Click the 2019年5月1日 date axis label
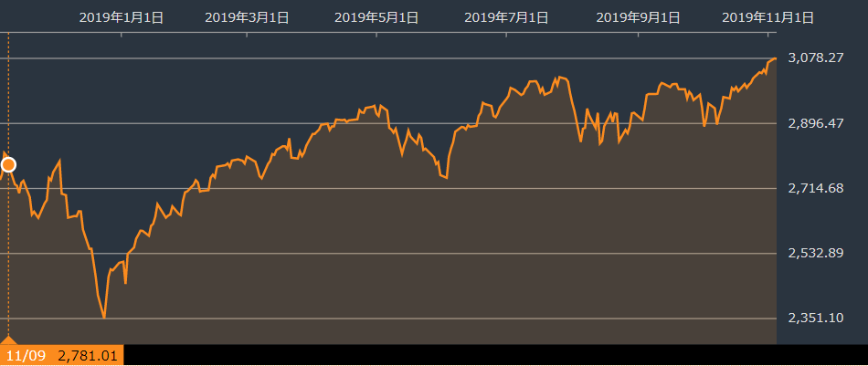Image resolution: width=868 pixels, height=366 pixels. (376, 17)
